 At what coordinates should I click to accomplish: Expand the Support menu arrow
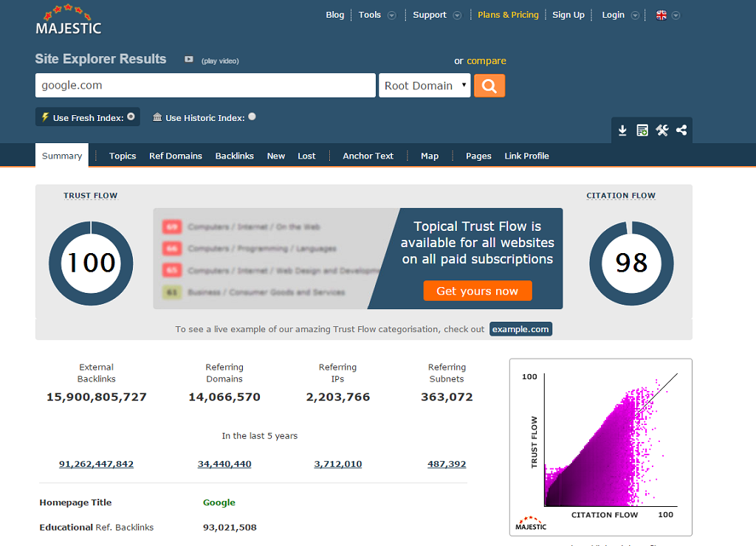tap(457, 15)
